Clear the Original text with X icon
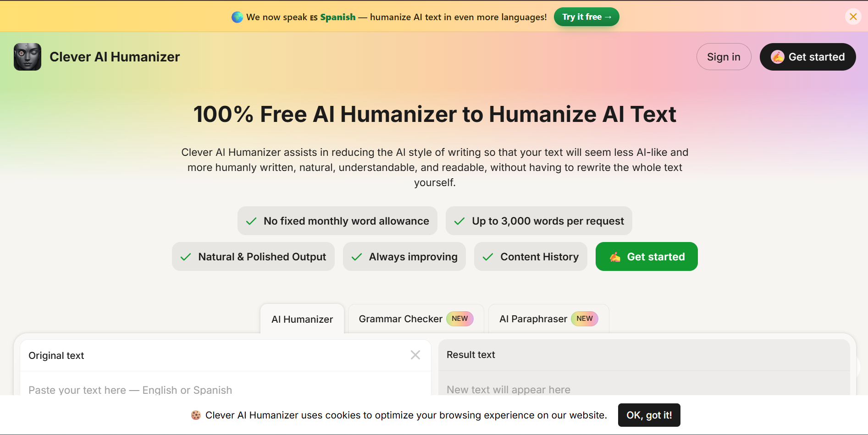This screenshot has height=435, width=868. [415, 355]
